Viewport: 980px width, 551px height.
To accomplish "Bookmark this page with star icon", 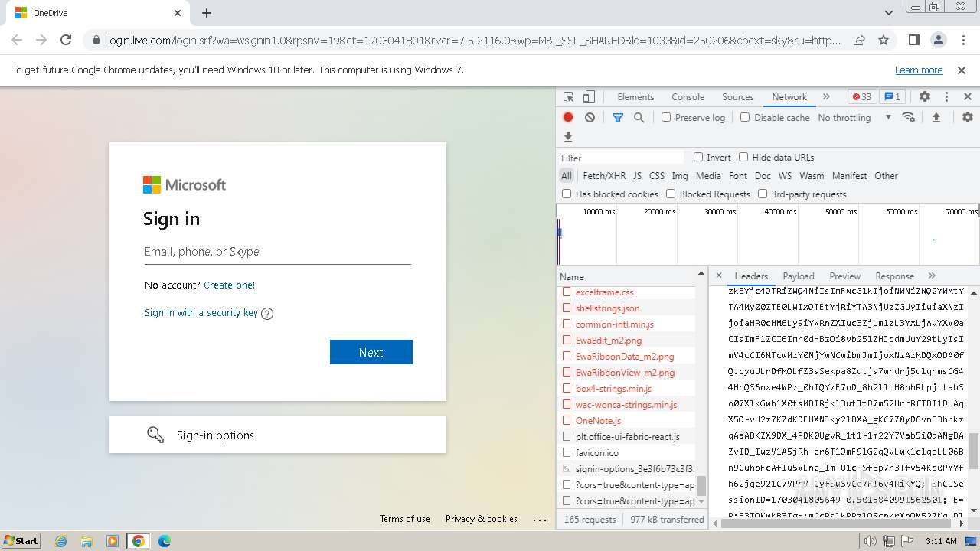I will coord(884,40).
